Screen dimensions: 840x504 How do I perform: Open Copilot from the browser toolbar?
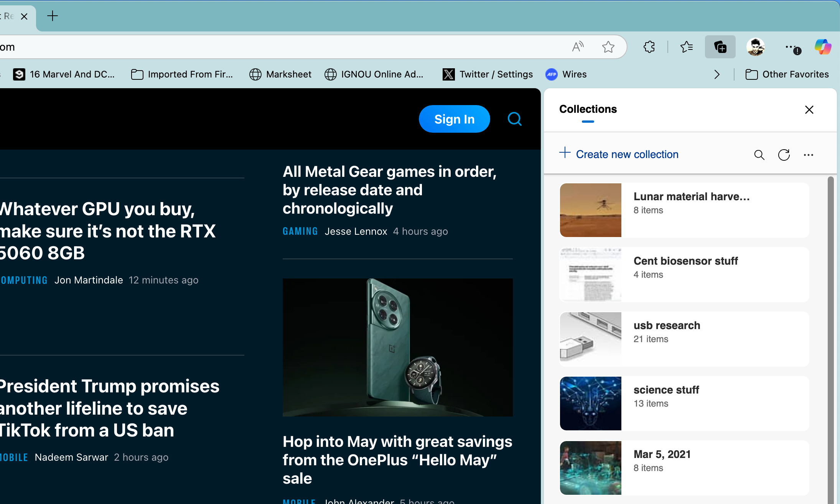(822, 47)
